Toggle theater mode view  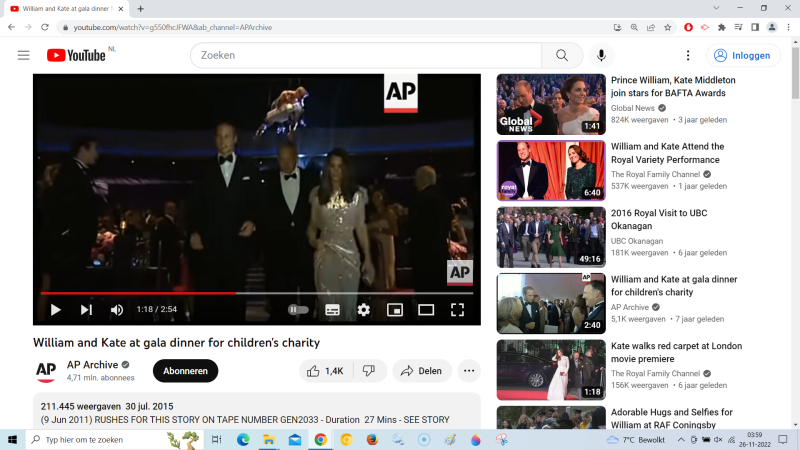(426, 310)
